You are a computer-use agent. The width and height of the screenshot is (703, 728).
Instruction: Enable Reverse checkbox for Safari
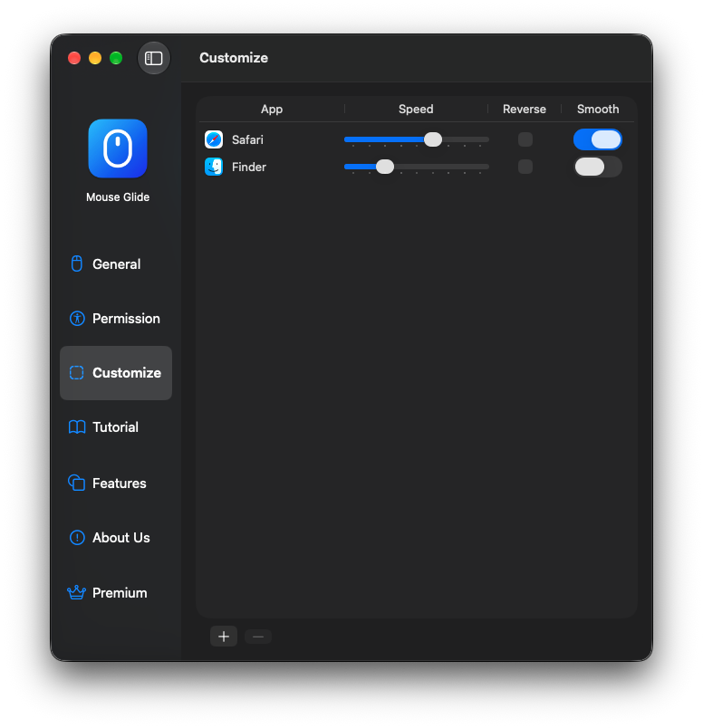(x=525, y=139)
